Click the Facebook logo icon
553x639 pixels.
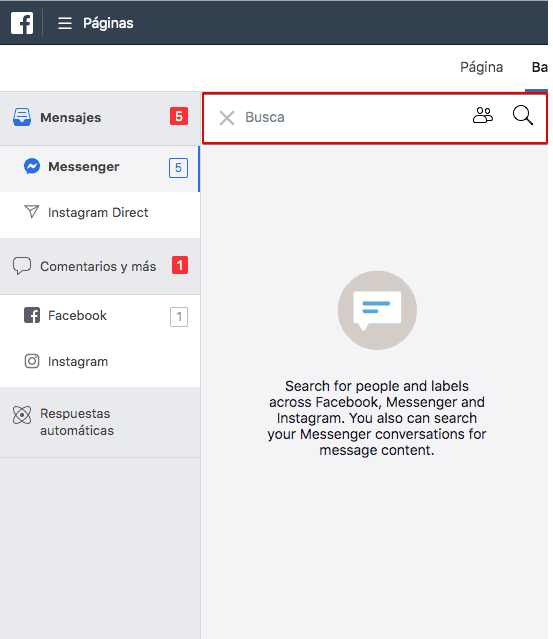tap(22, 23)
